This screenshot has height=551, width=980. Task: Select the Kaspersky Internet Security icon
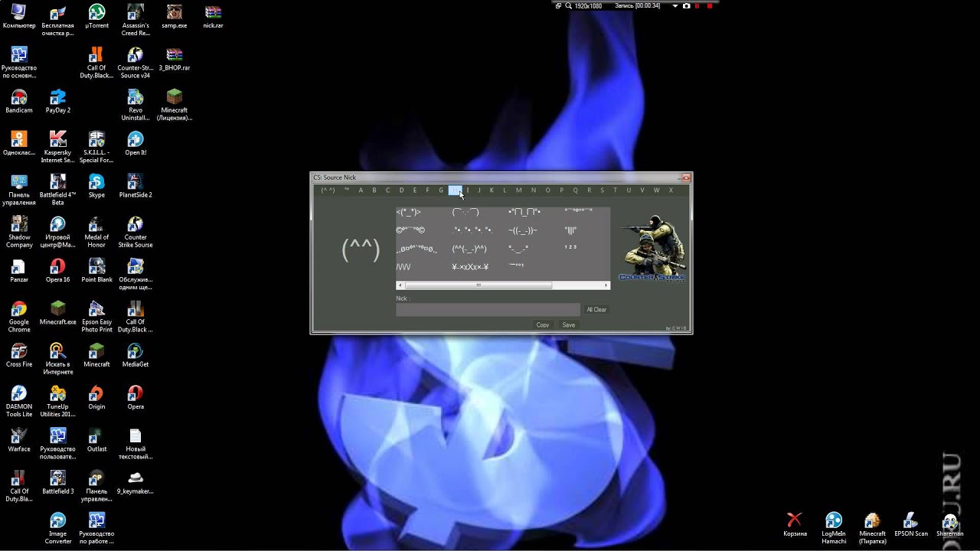(57, 148)
